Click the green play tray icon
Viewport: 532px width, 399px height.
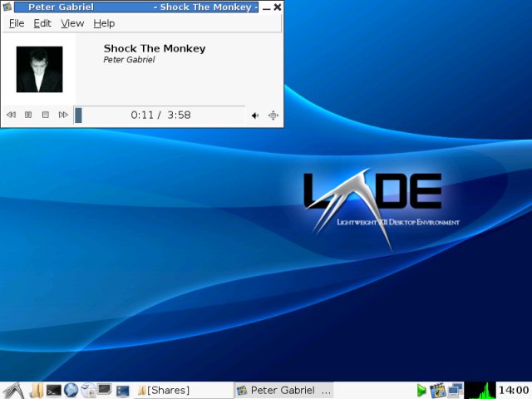tap(421, 391)
